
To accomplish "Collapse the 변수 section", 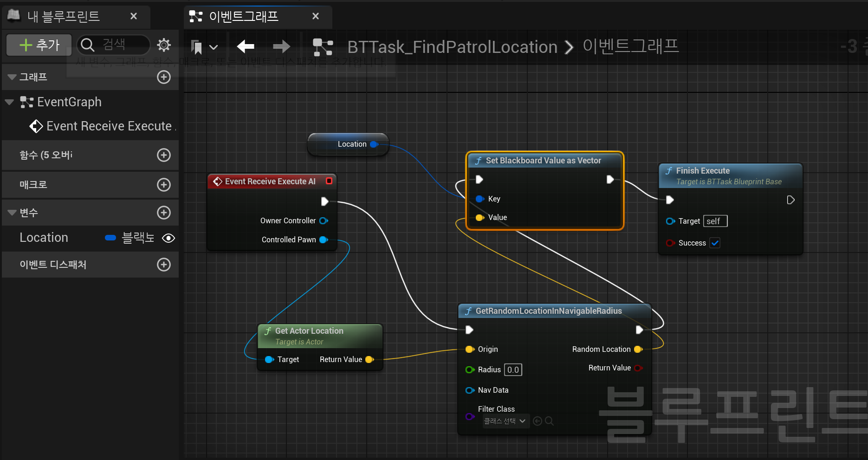I will pos(12,213).
